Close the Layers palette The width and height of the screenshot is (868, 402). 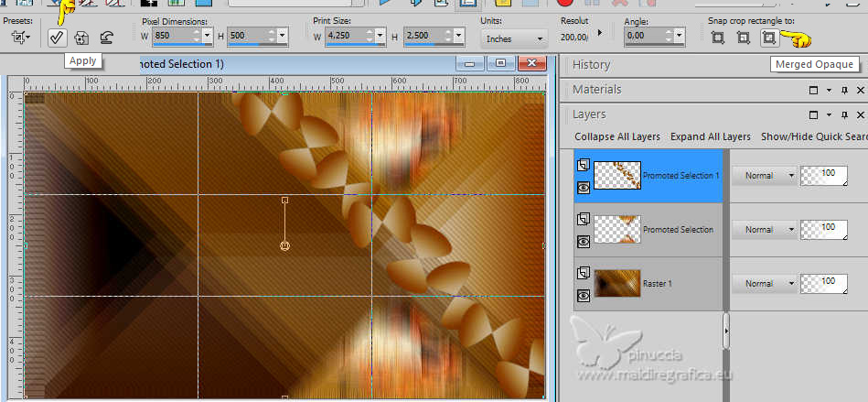[x=861, y=114]
